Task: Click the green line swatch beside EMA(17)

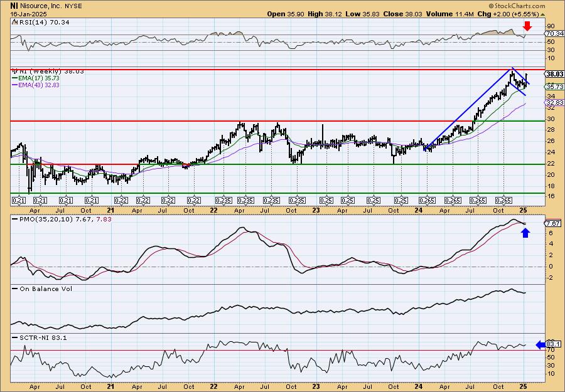Action: 16,78
